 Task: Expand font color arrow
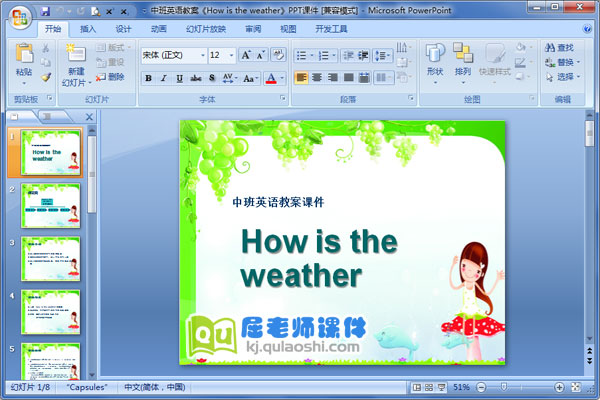[x=282, y=78]
